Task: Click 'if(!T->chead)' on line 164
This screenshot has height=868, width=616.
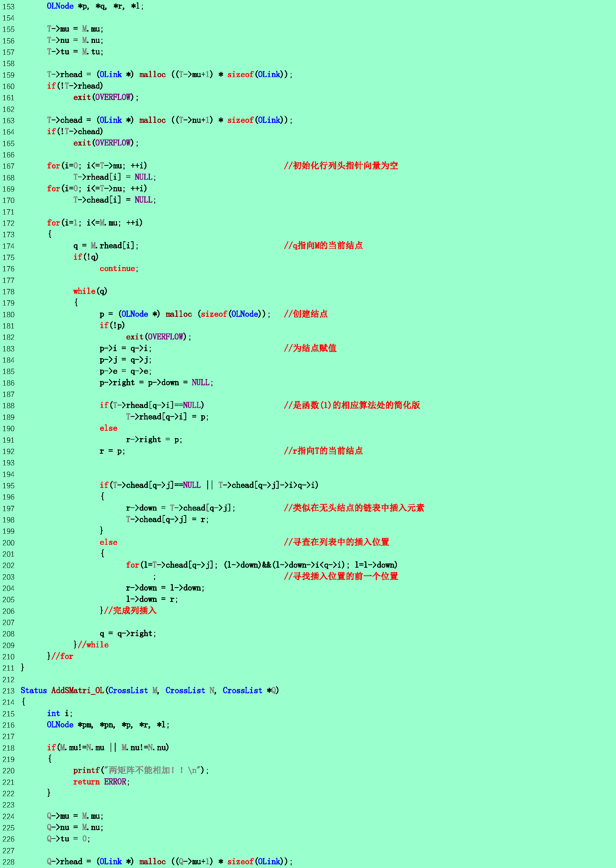Action: 75,132
